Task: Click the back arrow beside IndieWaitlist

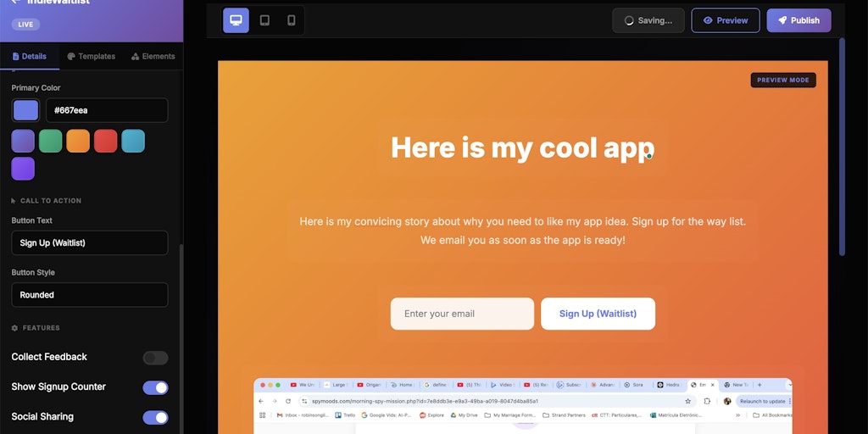Action: point(15,3)
